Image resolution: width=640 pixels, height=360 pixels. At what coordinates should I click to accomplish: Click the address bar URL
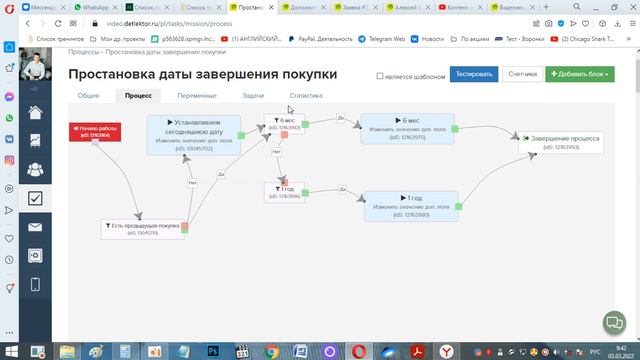pyautogui.click(x=169, y=24)
